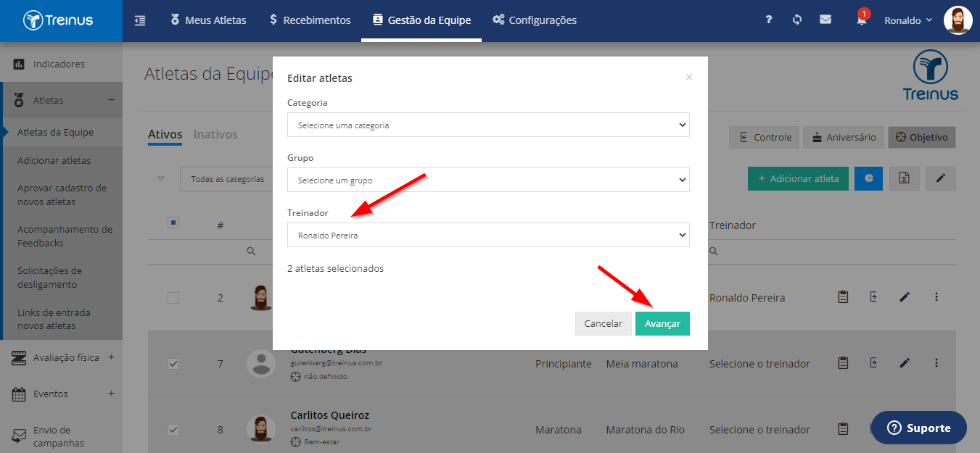
Task: Open Recebimentos menu
Action: 310,20
